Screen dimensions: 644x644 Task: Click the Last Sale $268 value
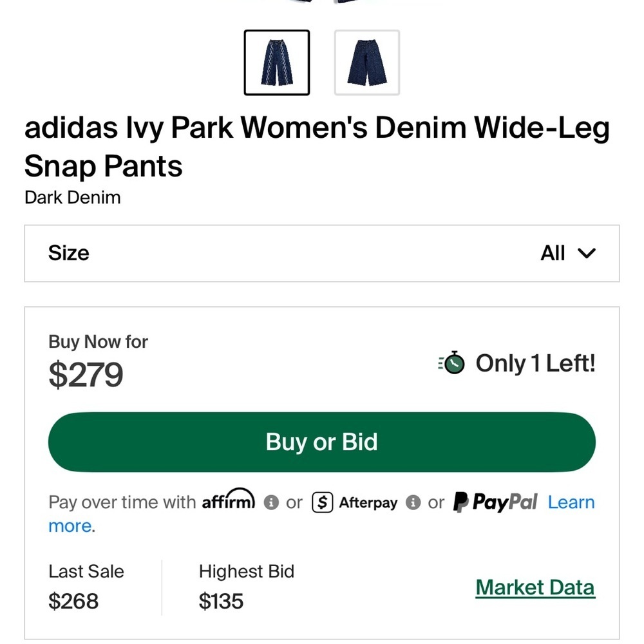tap(73, 601)
